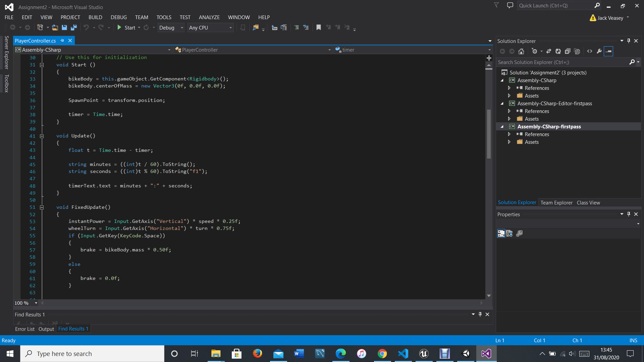The width and height of the screenshot is (644, 362).
Task: Click the Pending Changes Filter clock icon
Action: [534, 51]
